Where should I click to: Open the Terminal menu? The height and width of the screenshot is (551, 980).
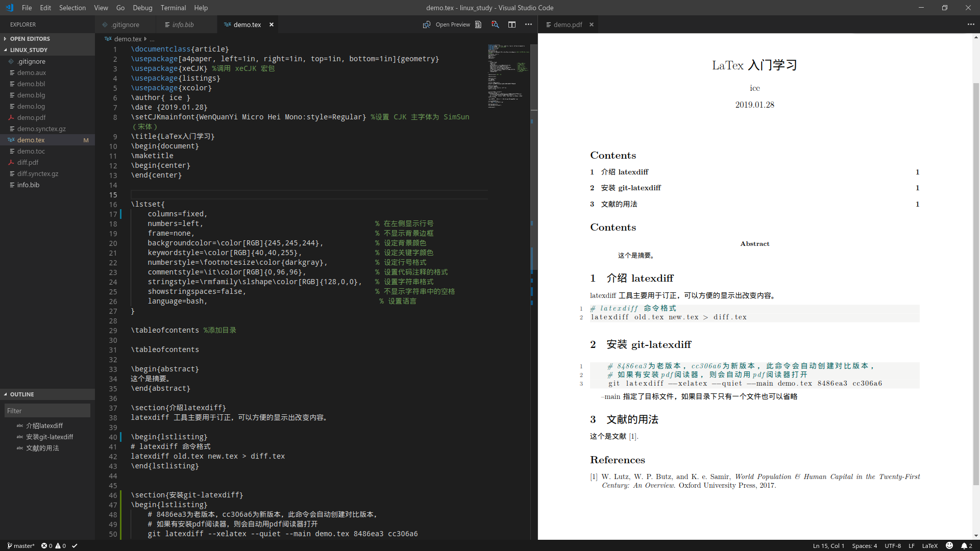(x=173, y=8)
